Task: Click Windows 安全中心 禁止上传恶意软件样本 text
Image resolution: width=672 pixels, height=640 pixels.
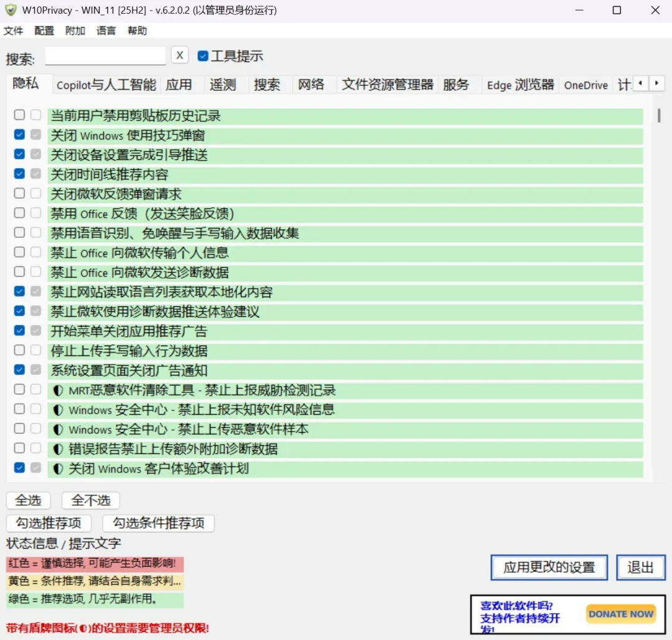Action: point(189,430)
